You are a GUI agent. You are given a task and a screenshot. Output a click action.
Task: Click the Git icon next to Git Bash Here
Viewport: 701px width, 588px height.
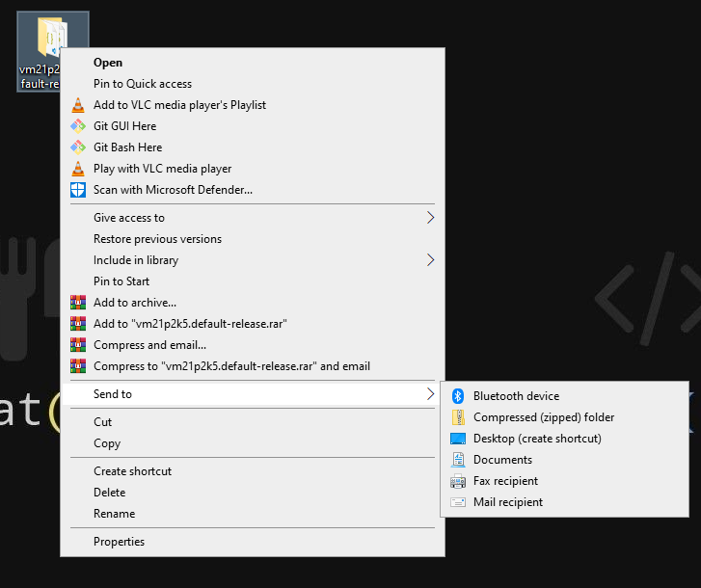[x=78, y=147]
